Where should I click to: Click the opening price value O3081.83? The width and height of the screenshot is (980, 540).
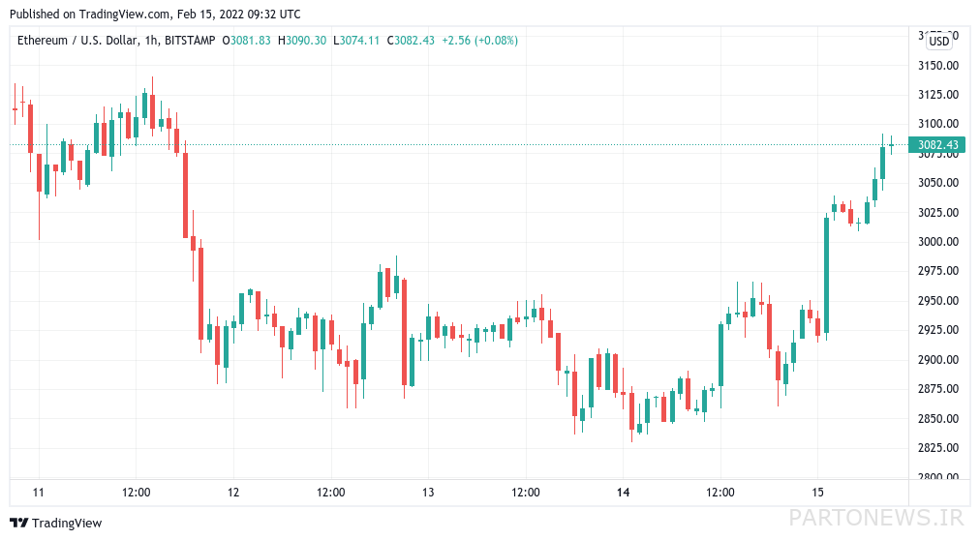point(246,41)
